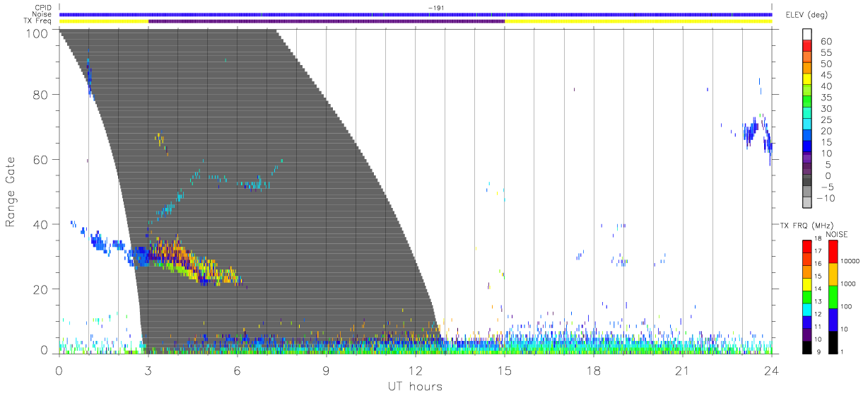Click x-axis tick label '24'

(771, 371)
